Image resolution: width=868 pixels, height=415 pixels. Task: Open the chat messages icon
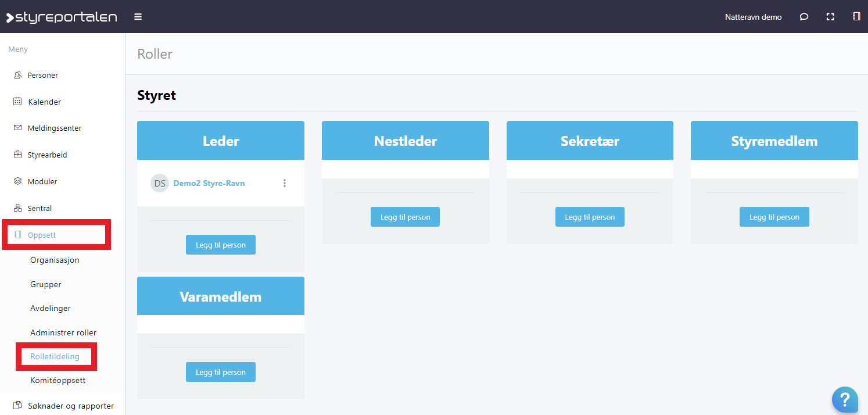tap(804, 17)
